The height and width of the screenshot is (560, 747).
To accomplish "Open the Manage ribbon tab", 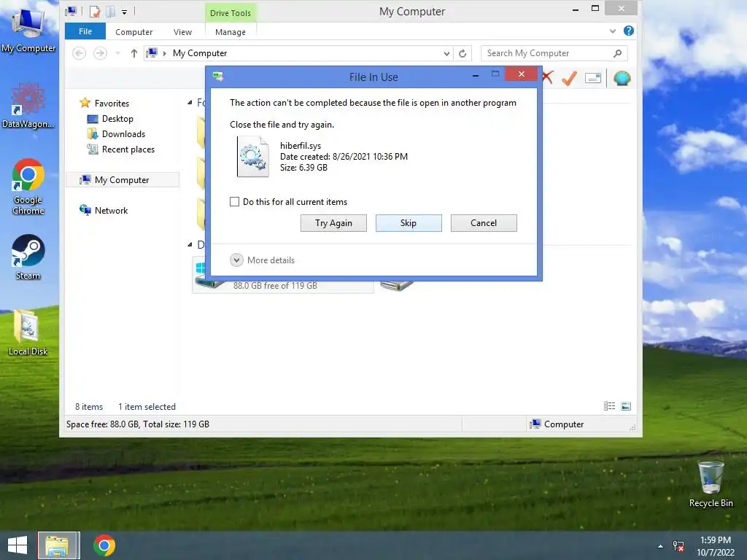I will coord(231,32).
